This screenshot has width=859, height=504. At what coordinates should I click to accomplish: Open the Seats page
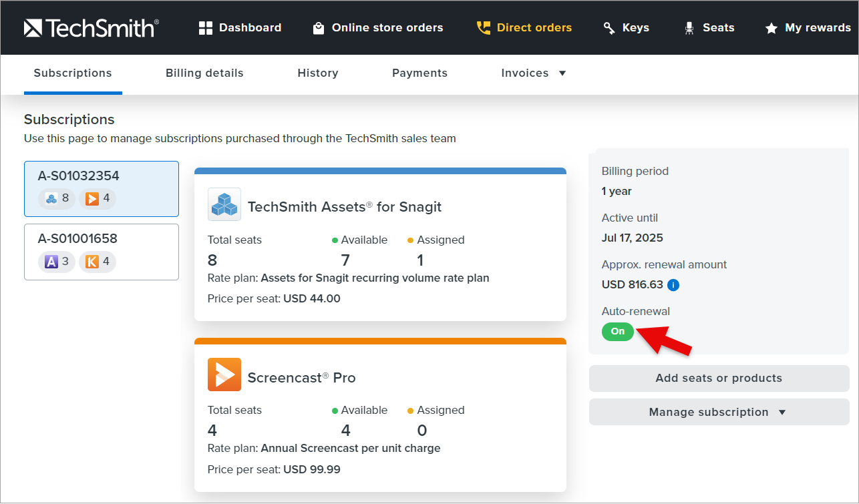[709, 28]
